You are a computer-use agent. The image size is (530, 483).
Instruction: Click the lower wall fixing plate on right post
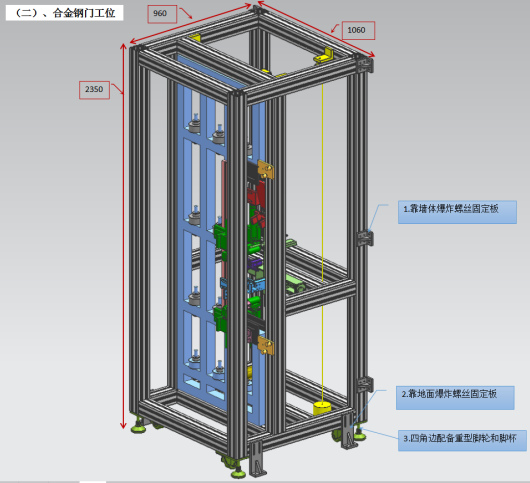(x=365, y=385)
